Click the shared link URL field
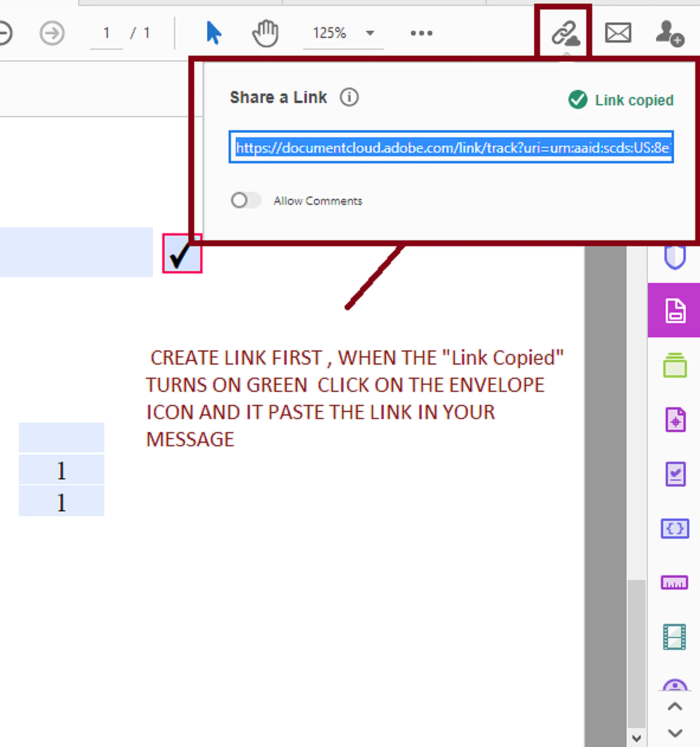The image size is (700, 747). tap(451, 147)
